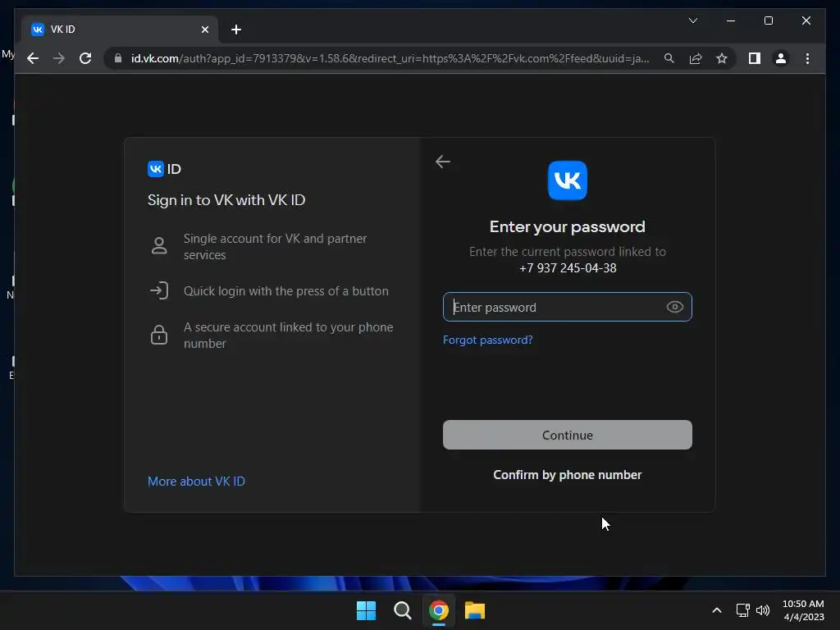840x630 pixels.
Task: Click Quick login with the press of a button text
Action: point(286,291)
